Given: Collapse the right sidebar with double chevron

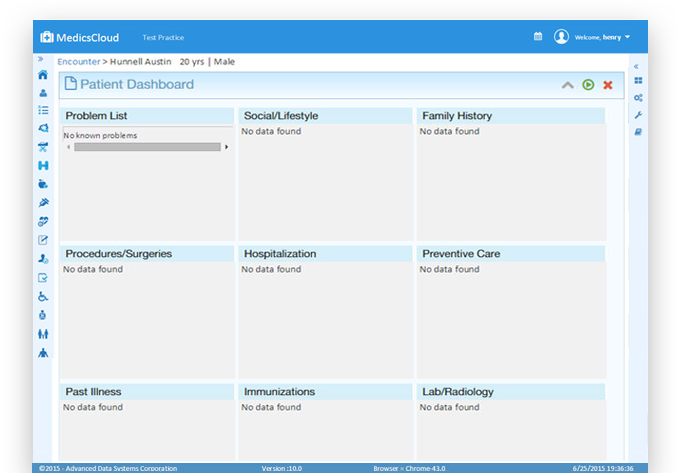Looking at the screenshot, I should click(636, 66).
